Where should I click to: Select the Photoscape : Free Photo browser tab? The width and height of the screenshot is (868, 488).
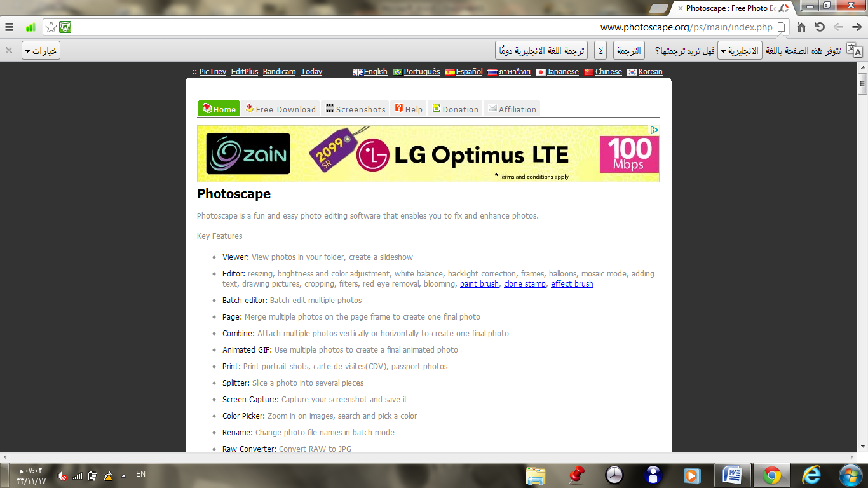[x=733, y=8]
